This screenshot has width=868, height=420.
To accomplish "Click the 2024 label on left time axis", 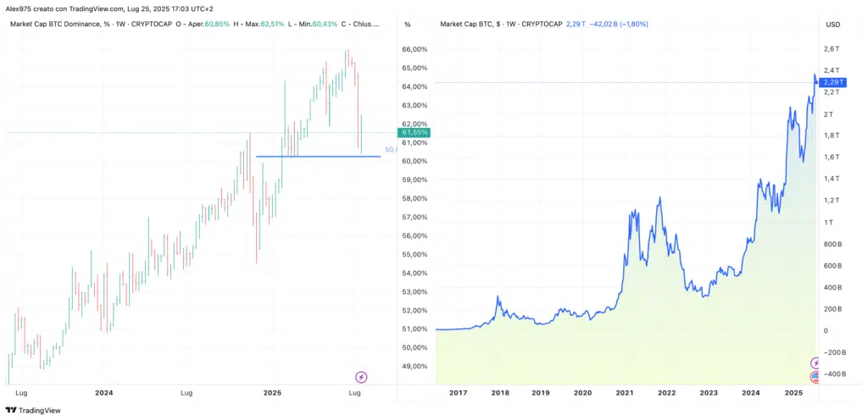I will 104,393.
